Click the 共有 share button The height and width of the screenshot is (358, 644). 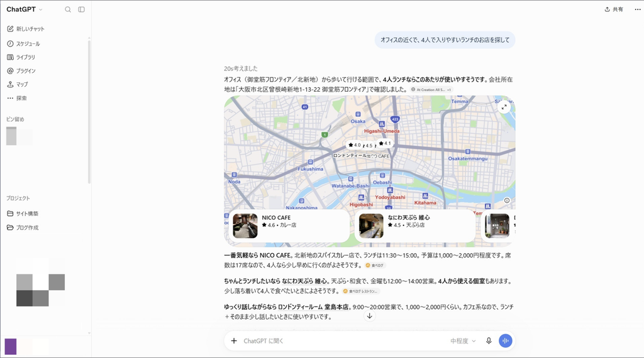point(614,9)
